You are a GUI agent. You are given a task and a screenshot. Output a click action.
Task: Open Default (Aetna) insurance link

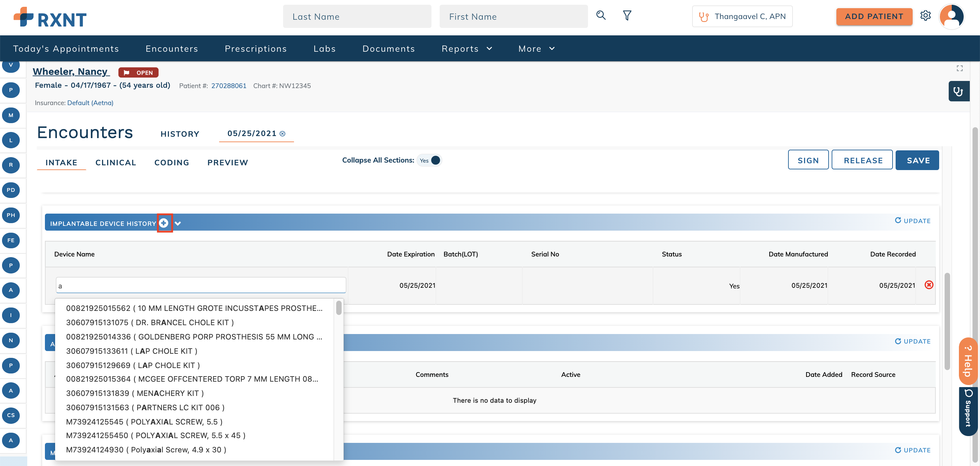pos(90,103)
